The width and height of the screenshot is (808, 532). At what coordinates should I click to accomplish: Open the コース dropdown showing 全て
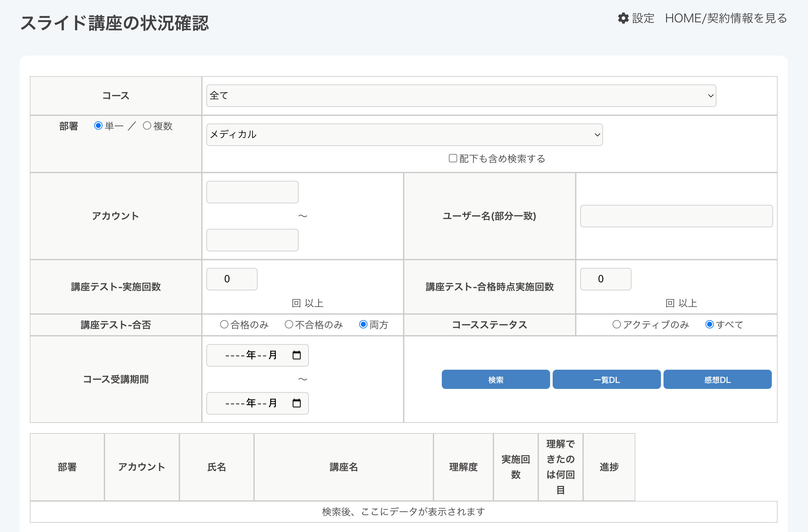point(460,96)
